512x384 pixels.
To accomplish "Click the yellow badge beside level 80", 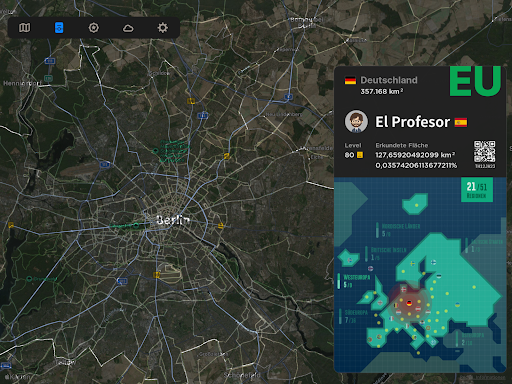I will click(360, 155).
